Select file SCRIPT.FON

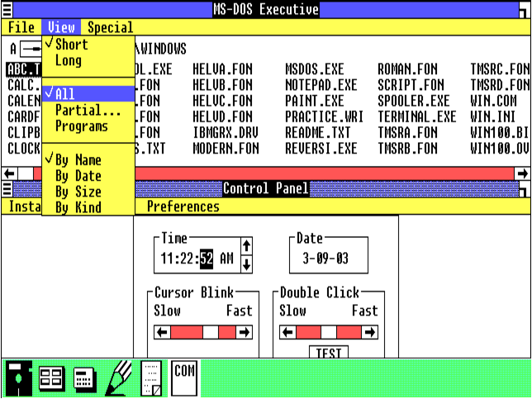[x=411, y=85]
